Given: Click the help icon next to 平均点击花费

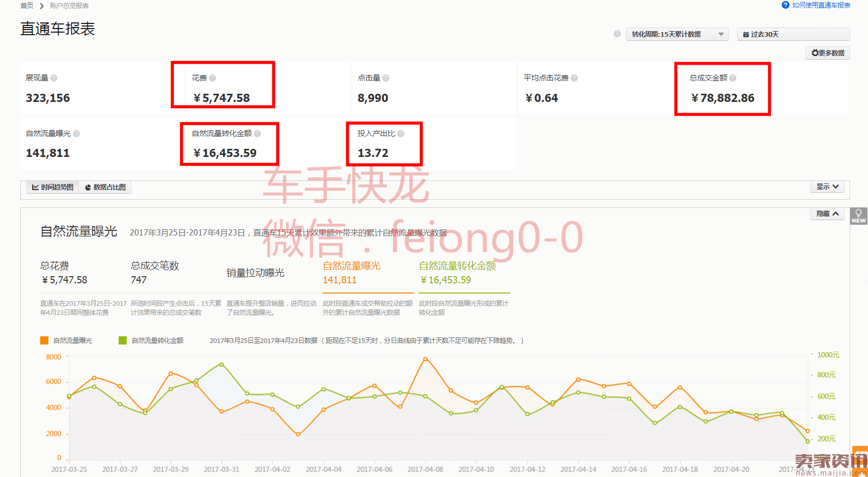Looking at the screenshot, I should point(574,78).
